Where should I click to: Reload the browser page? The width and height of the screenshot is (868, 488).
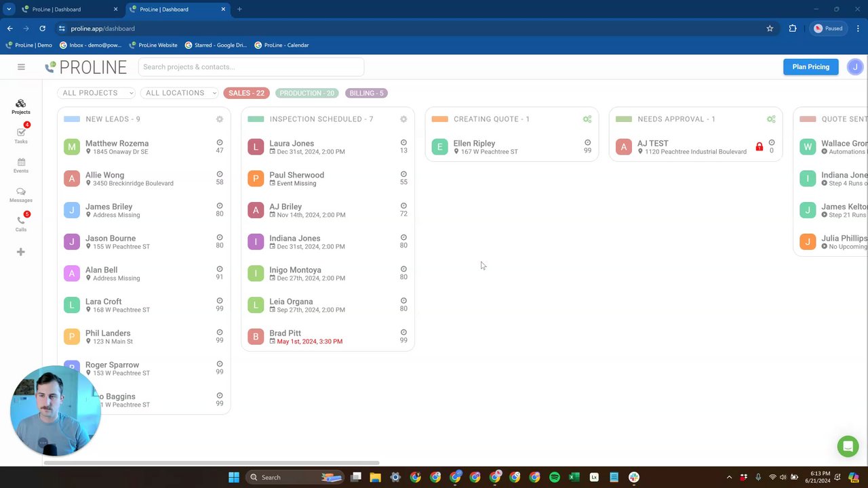click(x=42, y=28)
